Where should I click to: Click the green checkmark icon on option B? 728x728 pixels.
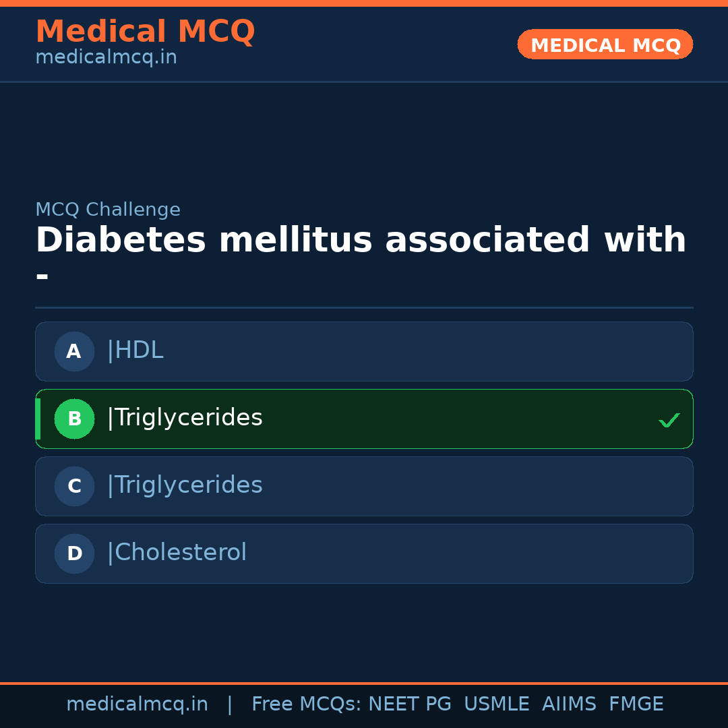(669, 421)
